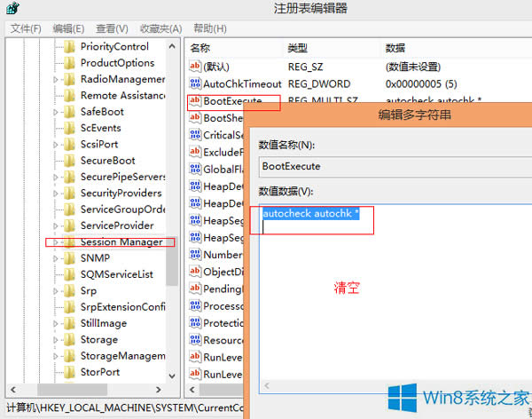The width and height of the screenshot is (532, 419).
Task: Click the string icon of (默认) value
Action: coord(195,67)
